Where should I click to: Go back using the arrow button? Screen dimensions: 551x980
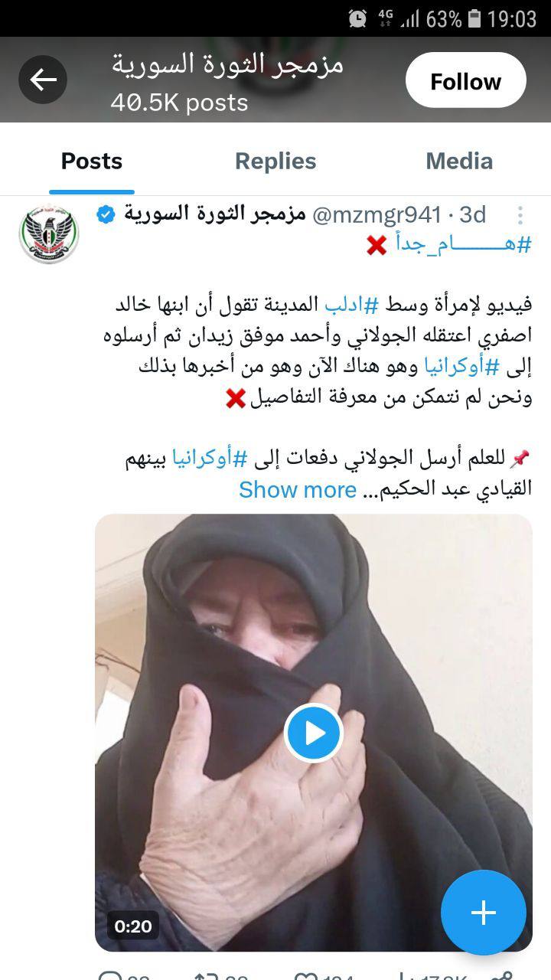[43, 80]
